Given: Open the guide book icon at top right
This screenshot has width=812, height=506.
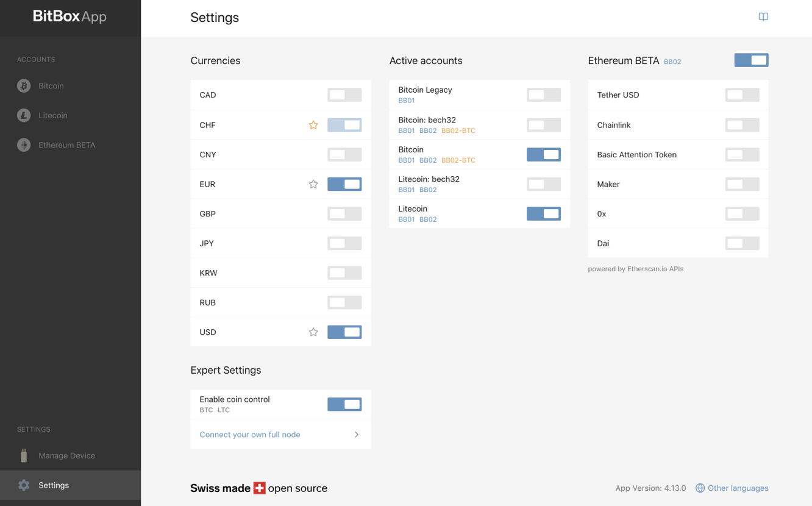Looking at the screenshot, I should pyautogui.click(x=763, y=17).
